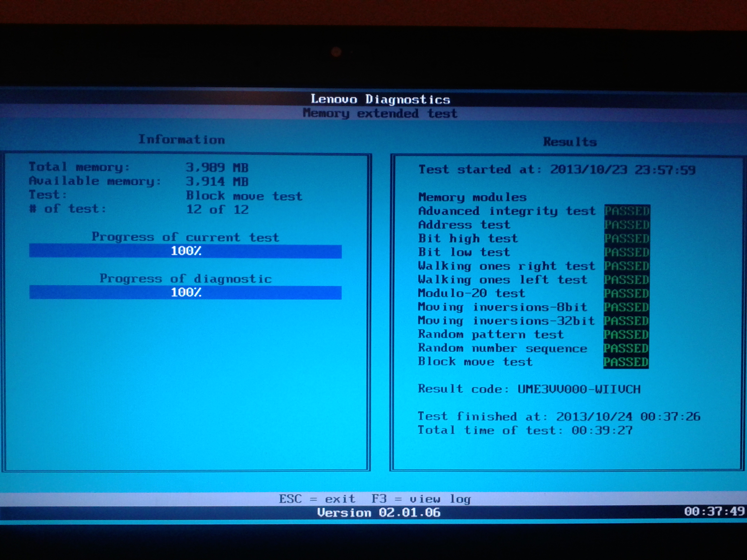
Task: Click 'Block move test' in Results list
Action: (476, 362)
